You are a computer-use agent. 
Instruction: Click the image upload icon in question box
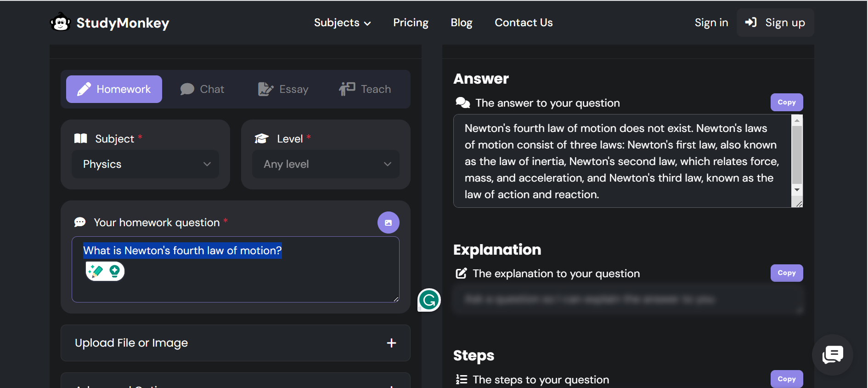(388, 223)
